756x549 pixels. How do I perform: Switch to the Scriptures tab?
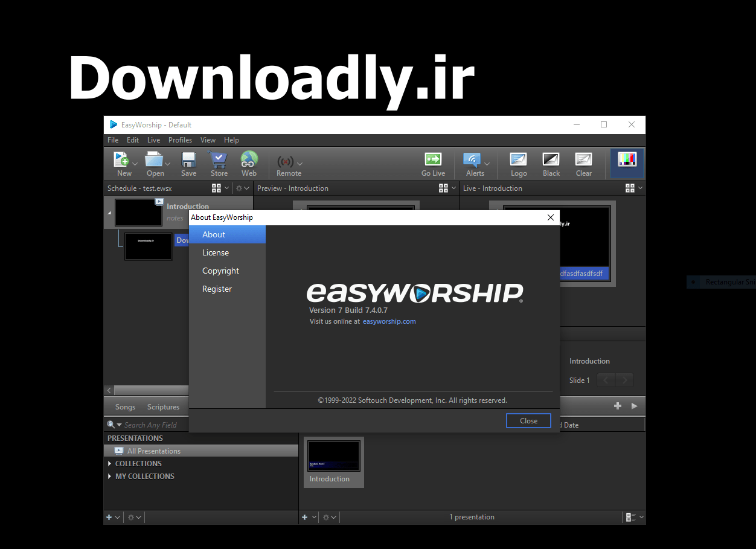click(x=163, y=407)
